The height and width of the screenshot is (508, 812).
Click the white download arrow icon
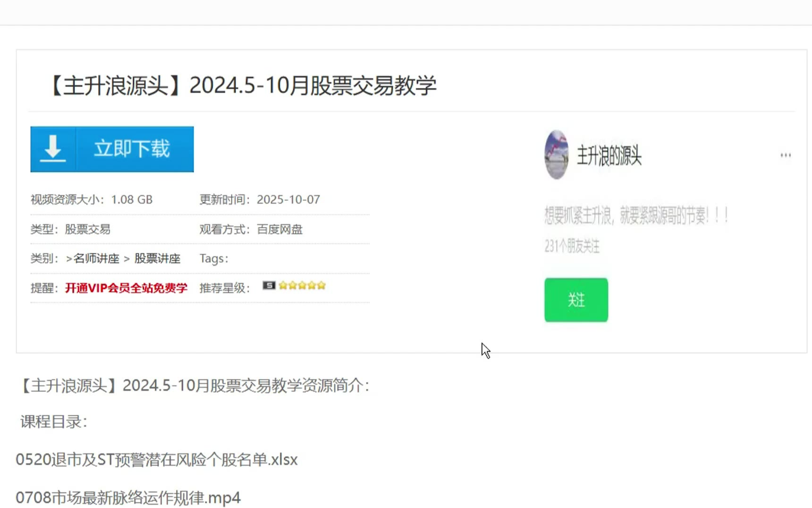[x=53, y=149]
